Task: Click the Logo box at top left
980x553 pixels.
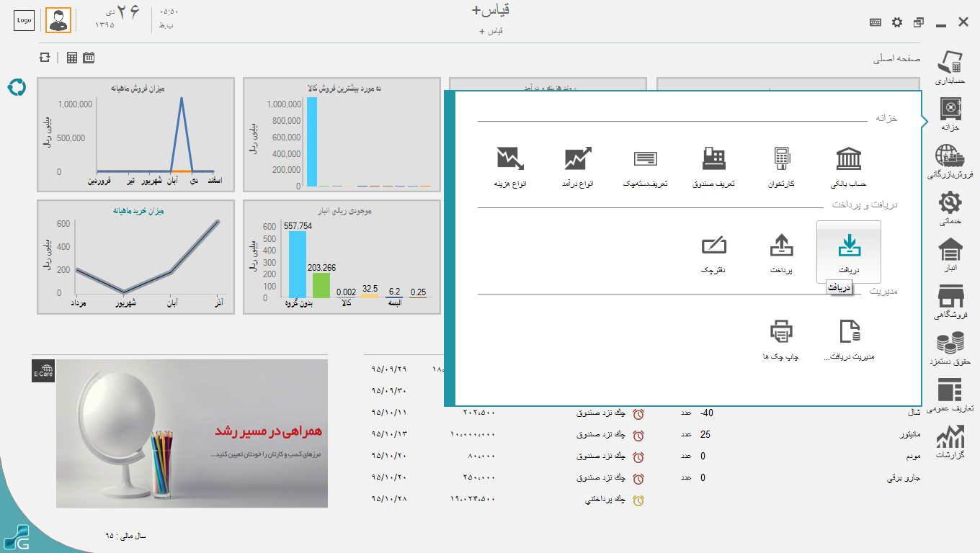Action: [x=24, y=20]
